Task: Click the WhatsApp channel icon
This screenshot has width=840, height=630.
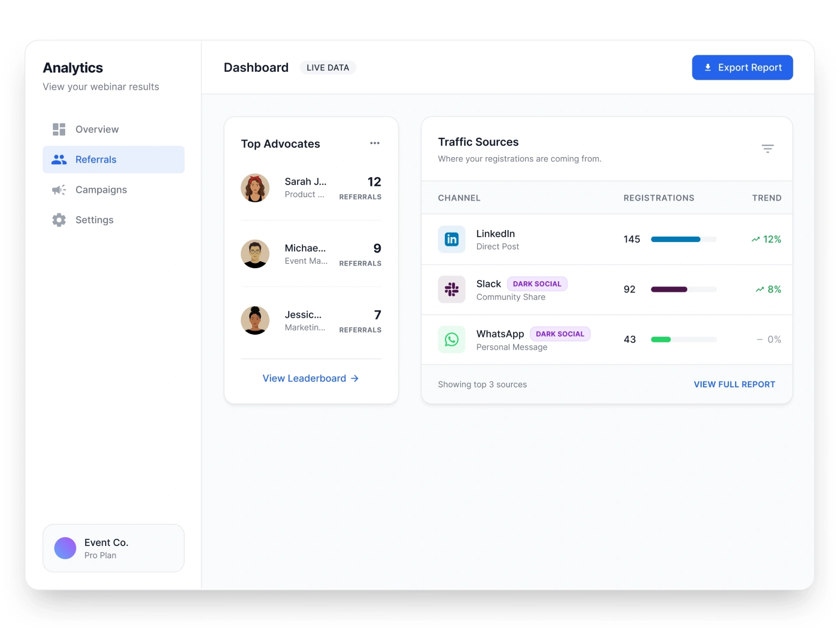Action: (451, 339)
